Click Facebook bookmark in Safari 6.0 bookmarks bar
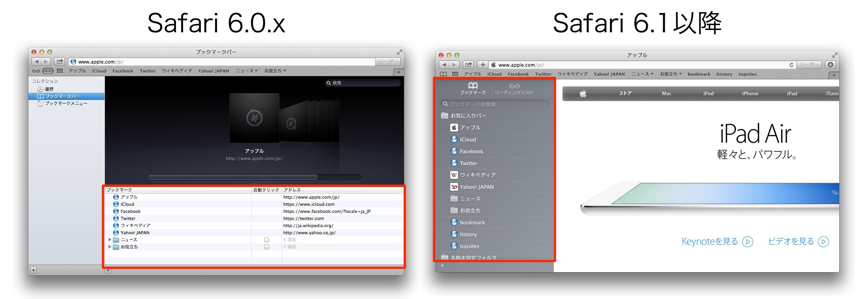This screenshot has height=299, width=868. click(x=123, y=71)
